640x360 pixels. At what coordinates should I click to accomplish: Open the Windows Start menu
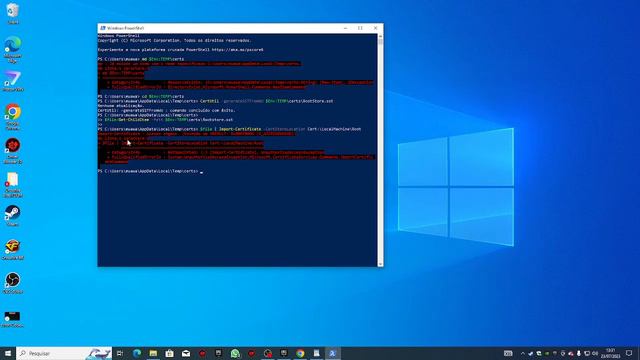pyautogui.click(x=8, y=353)
